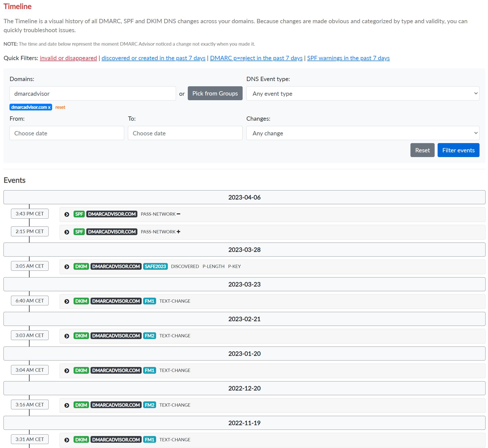The image size is (488, 448).
Task: Open the Changes dropdown
Action: coord(363,133)
